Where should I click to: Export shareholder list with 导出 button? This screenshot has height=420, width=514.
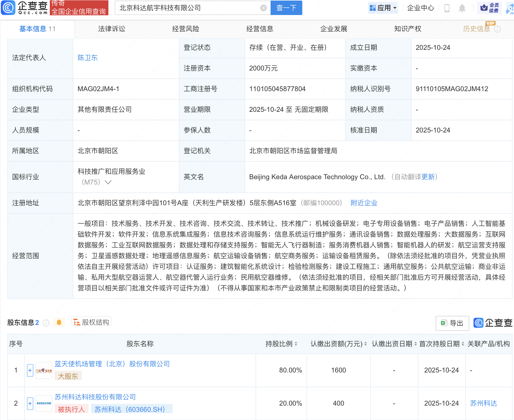coord(452,323)
